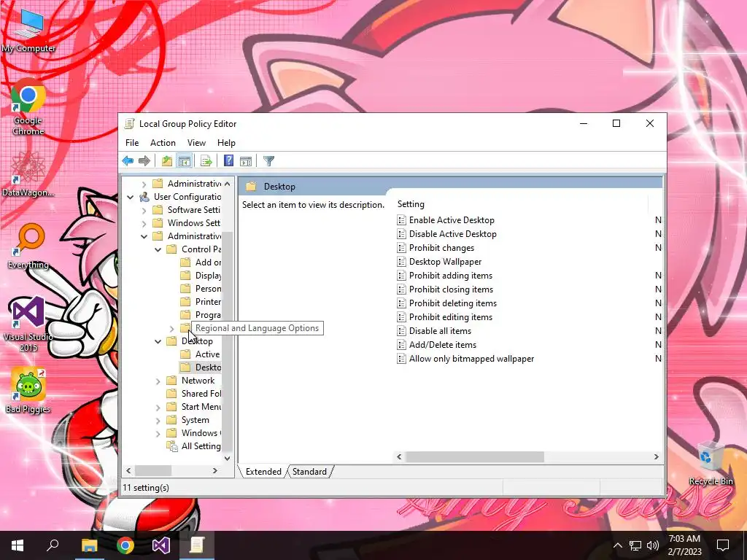This screenshot has width=747, height=560.
Task: Select the Add or Remove Programs folder
Action: 201,262
